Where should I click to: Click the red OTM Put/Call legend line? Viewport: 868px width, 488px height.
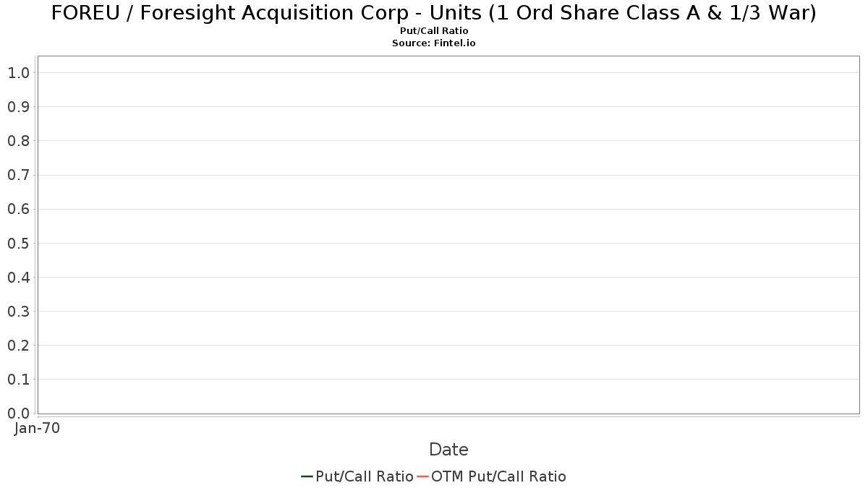point(423,476)
